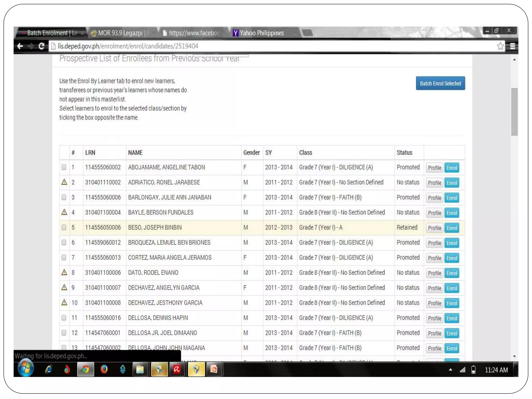Click scrollbar up arrow on the page

pyautogui.click(x=514, y=60)
